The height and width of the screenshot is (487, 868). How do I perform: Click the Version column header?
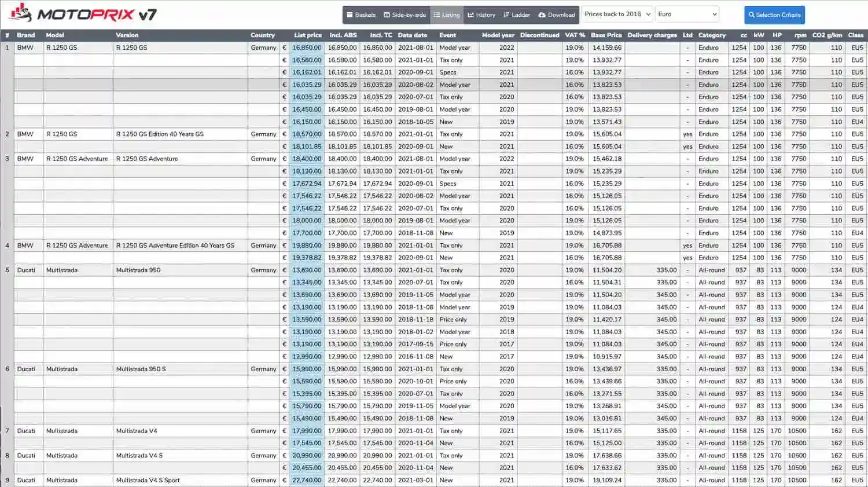[x=127, y=35]
